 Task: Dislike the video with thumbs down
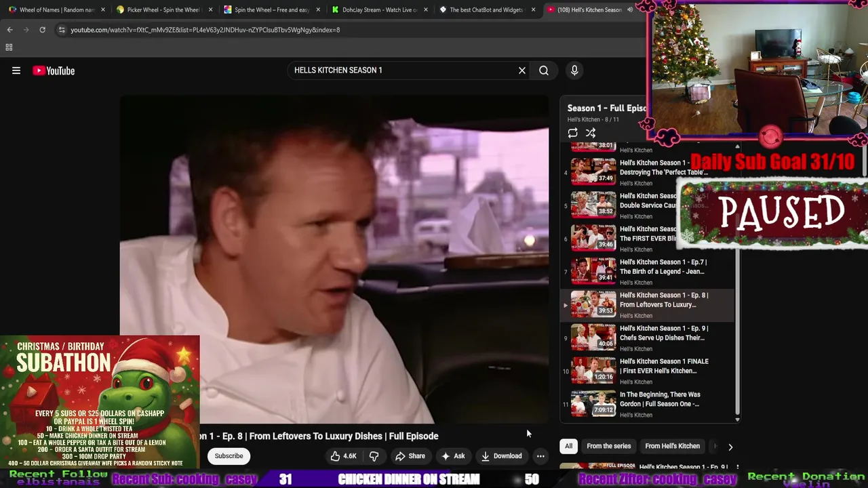(x=374, y=456)
